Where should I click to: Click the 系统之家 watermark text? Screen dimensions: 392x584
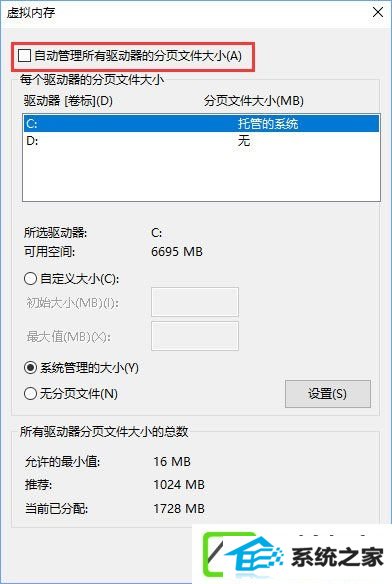click(x=337, y=558)
